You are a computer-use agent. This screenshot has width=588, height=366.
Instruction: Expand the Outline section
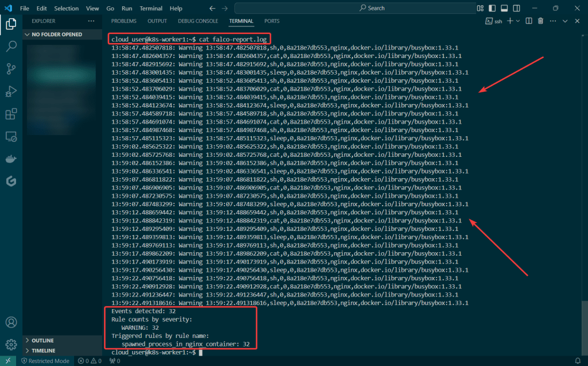(x=42, y=340)
